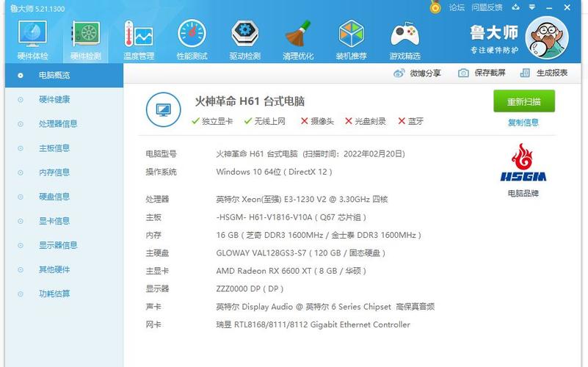
Task: Click the gold medal icon in title bar
Action: [435, 7]
